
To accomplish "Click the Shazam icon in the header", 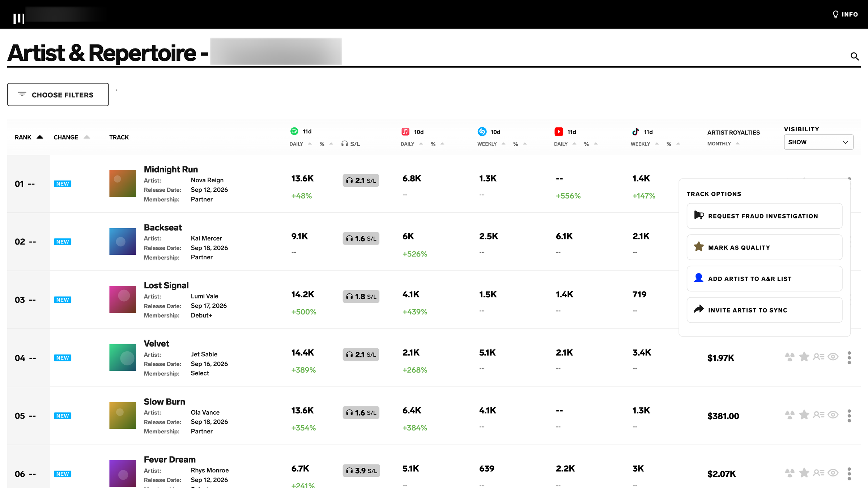I will coord(482,132).
